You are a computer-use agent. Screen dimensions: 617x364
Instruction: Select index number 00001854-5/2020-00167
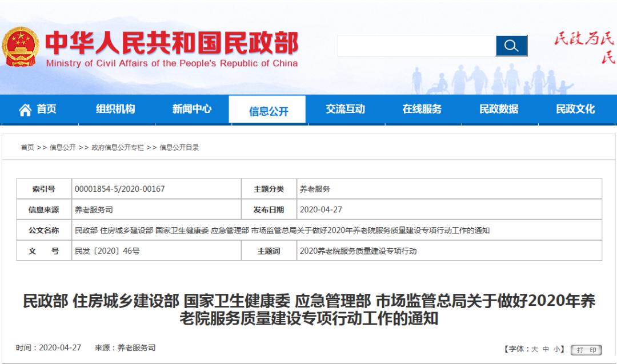pyautogui.click(x=119, y=189)
